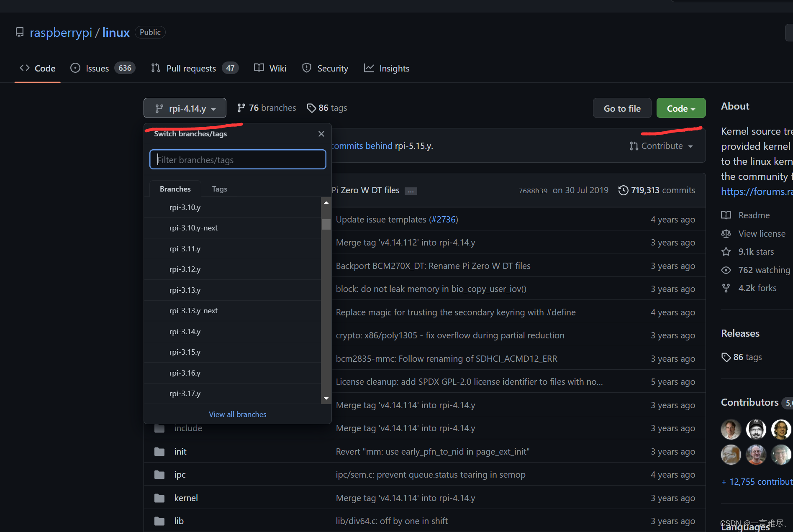Select branch rpi-3.13.y
This screenshot has width=793, height=532.
tap(233, 290)
